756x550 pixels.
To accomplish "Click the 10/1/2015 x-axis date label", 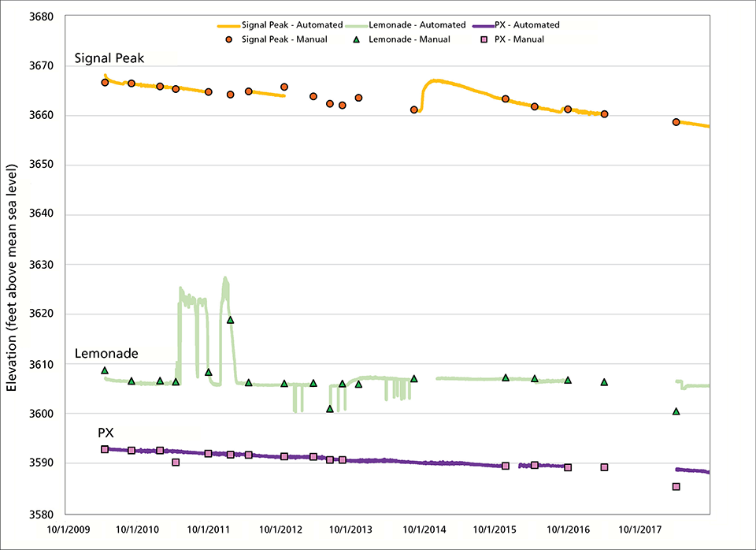I will (495, 530).
